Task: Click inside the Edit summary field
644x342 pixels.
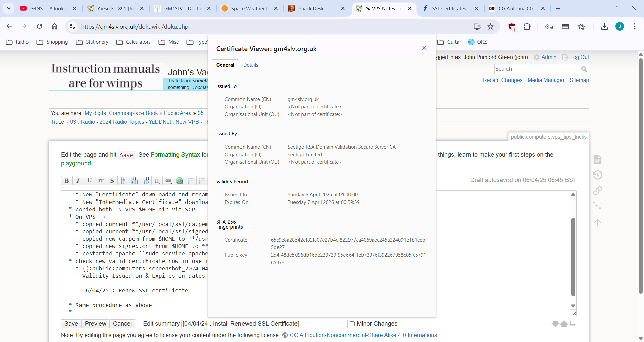Action: click(x=264, y=324)
